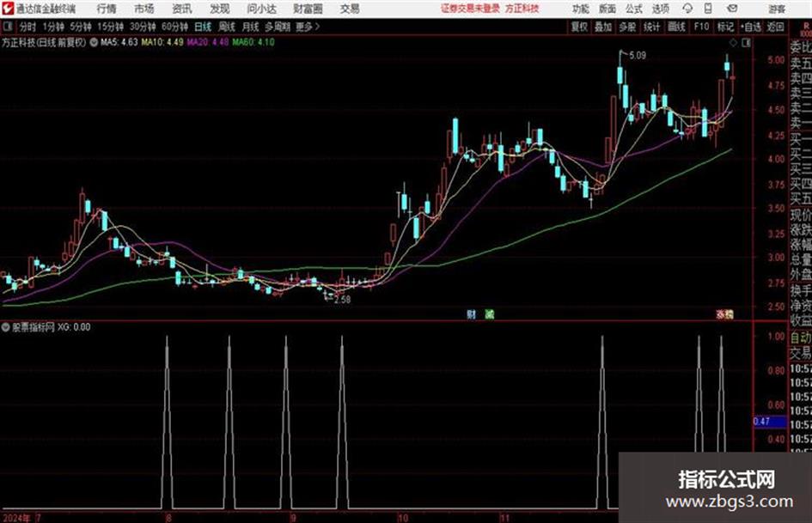Image resolution: width=812 pixels, height=523 pixels.
Task: Switch to 5分钟 period tab
Action: coord(81,27)
